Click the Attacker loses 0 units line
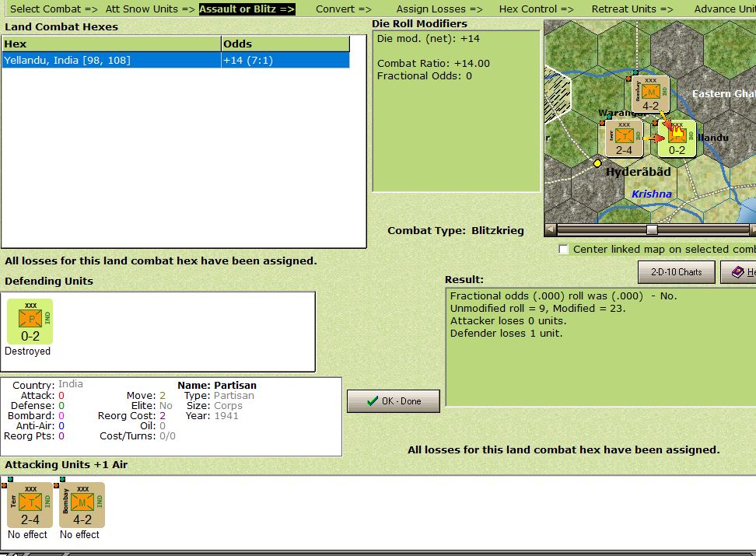 [x=508, y=321]
